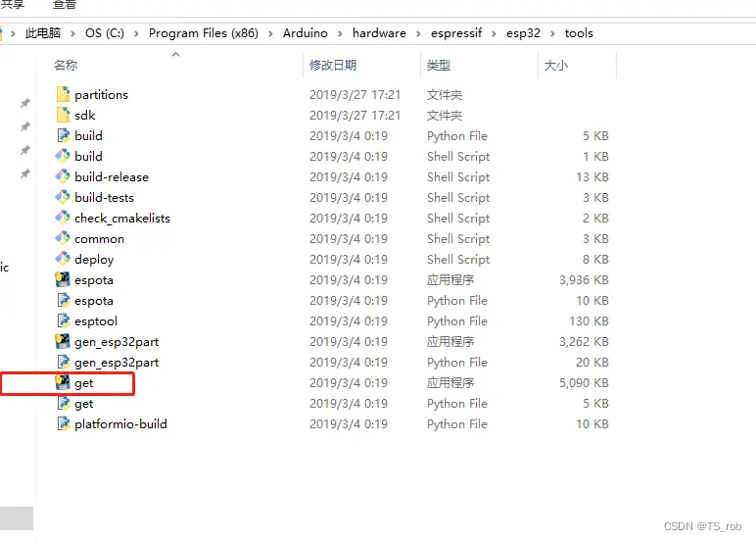Click the esptool file name
The width and height of the screenshot is (756, 541).
(96, 321)
